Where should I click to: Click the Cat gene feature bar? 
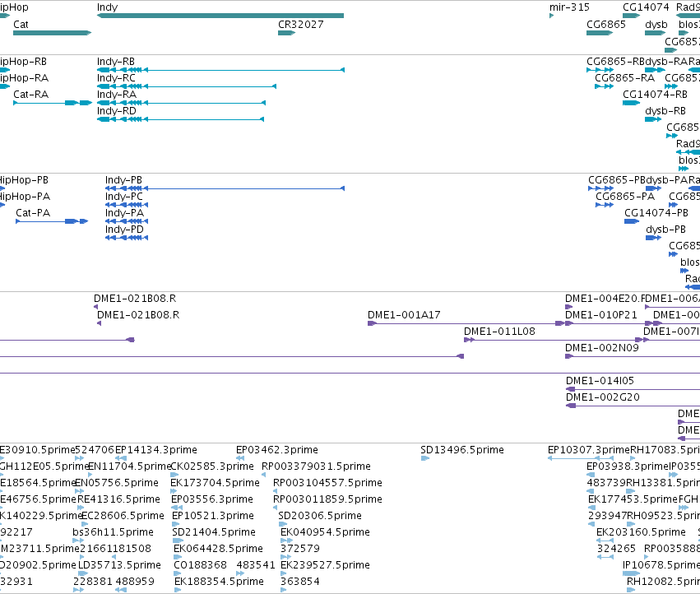[52, 33]
